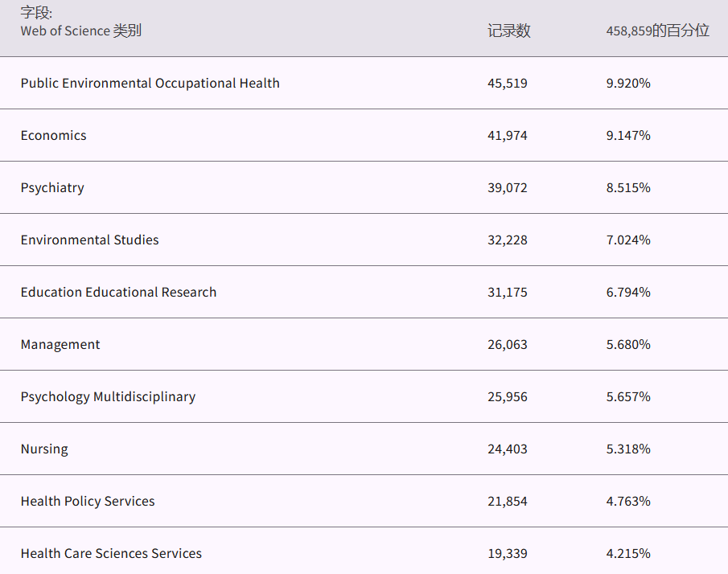Click the 4.215% percentage value

628,553
